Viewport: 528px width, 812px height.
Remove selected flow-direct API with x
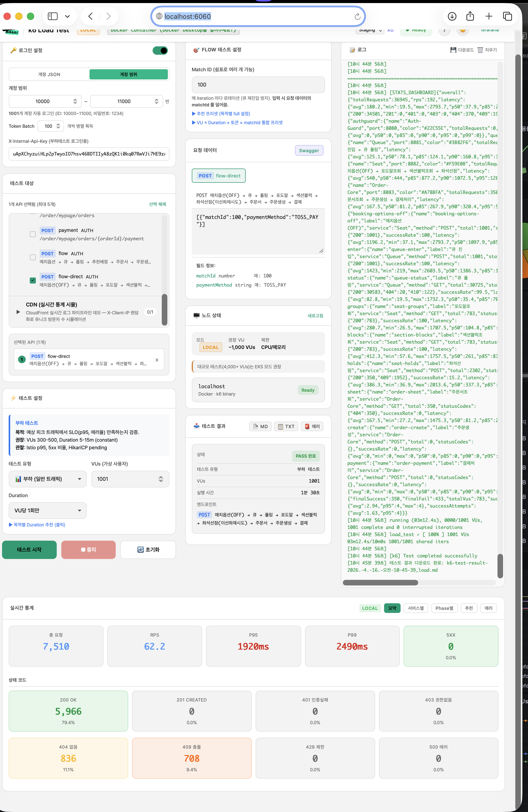157,360
